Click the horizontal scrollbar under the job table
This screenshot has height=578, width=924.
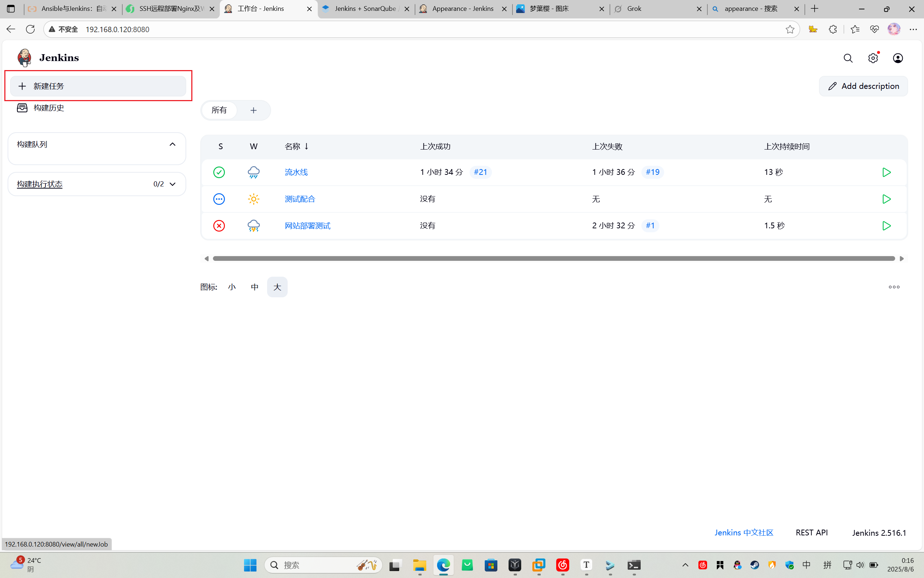point(554,259)
